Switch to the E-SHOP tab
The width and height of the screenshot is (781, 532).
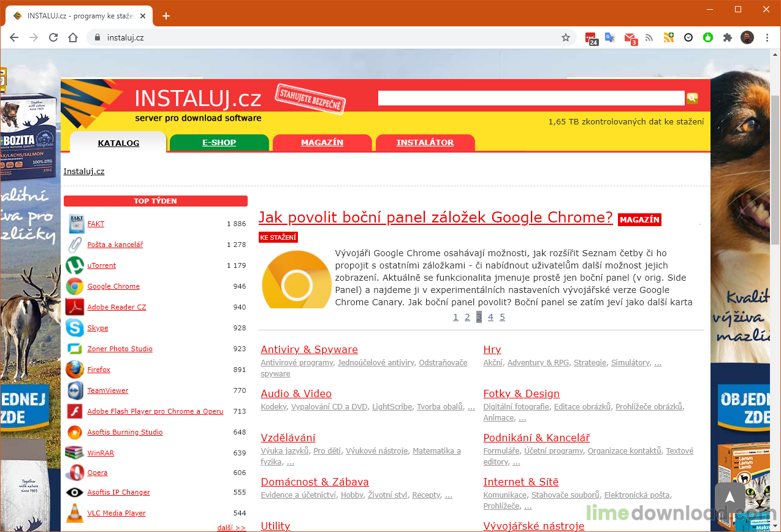219,143
